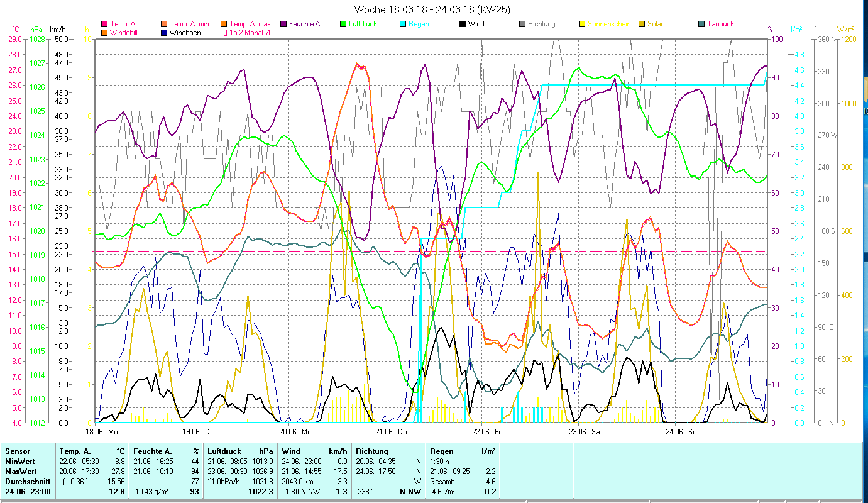Click the 'Feuchte A.' table column header

(153, 451)
